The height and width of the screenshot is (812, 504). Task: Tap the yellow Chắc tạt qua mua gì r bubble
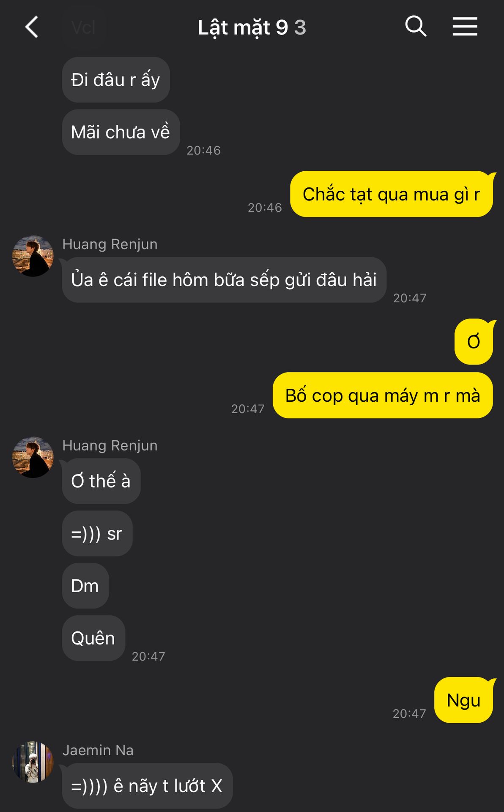392,194
